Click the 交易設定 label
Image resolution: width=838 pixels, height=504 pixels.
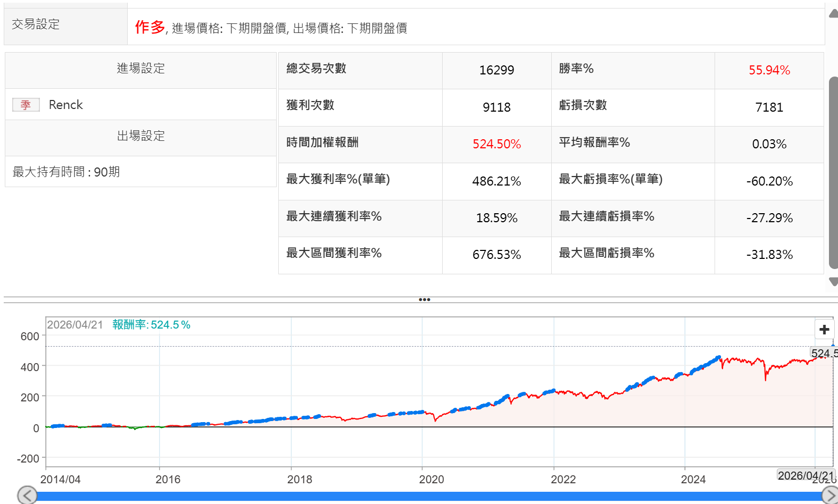coord(36,24)
